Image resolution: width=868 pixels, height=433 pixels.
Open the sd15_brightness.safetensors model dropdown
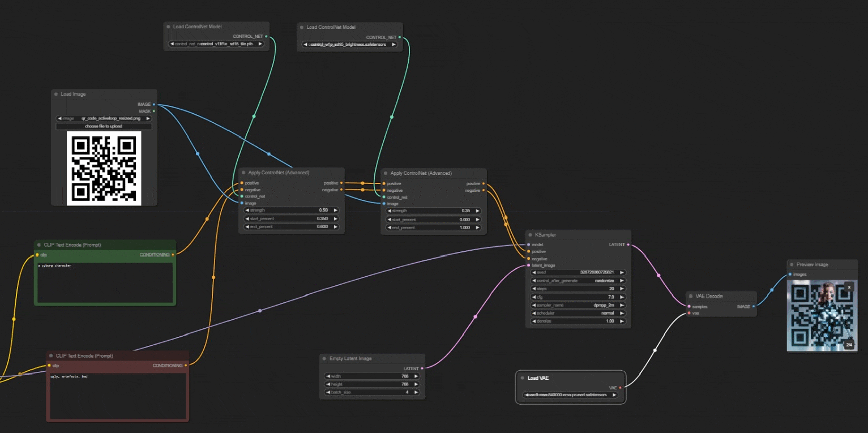(350, 44)
